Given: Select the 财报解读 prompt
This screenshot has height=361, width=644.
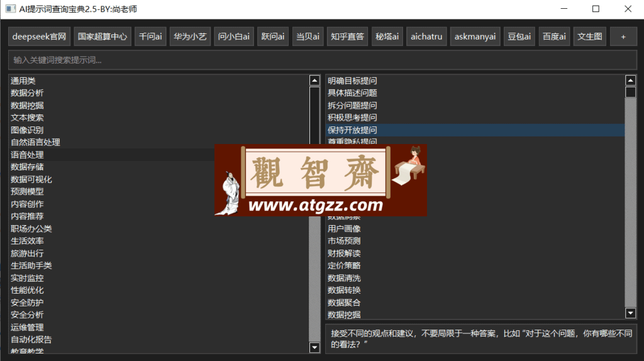Looking at the screenshot, I should (x=475, y=253).
